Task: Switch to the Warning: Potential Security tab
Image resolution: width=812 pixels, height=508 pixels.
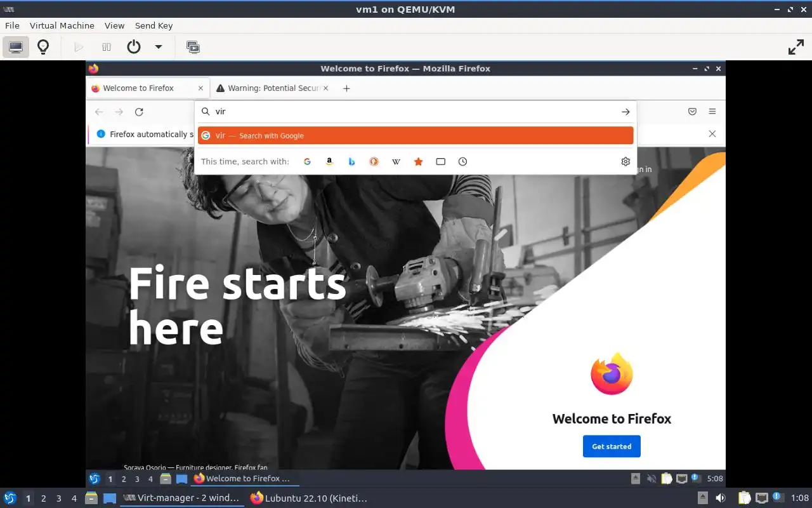Action: (x=275, y=88)
